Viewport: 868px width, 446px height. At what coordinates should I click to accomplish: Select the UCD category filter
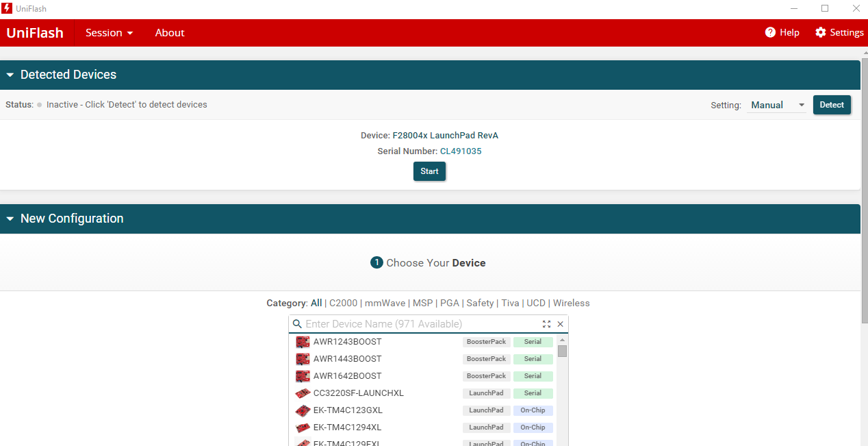(x=536, y=303)
